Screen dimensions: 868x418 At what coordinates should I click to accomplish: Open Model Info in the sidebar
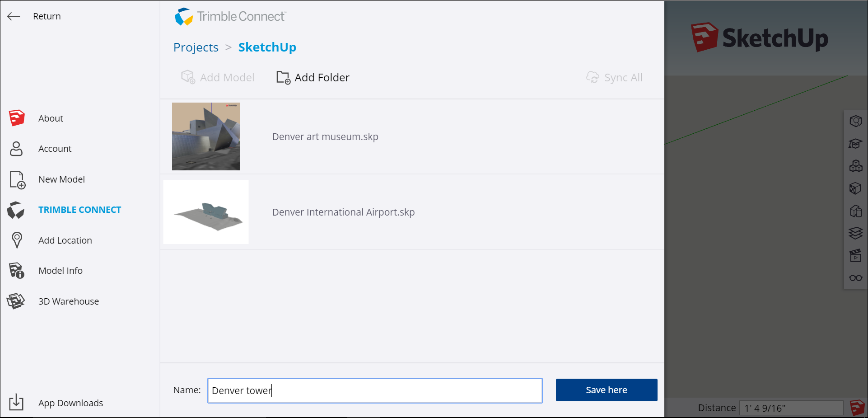click(x=61, y=271)
